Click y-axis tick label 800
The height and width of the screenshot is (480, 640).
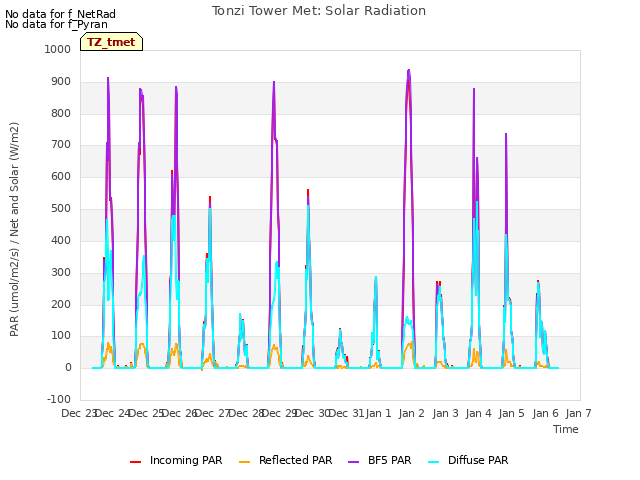pos(61,113)
